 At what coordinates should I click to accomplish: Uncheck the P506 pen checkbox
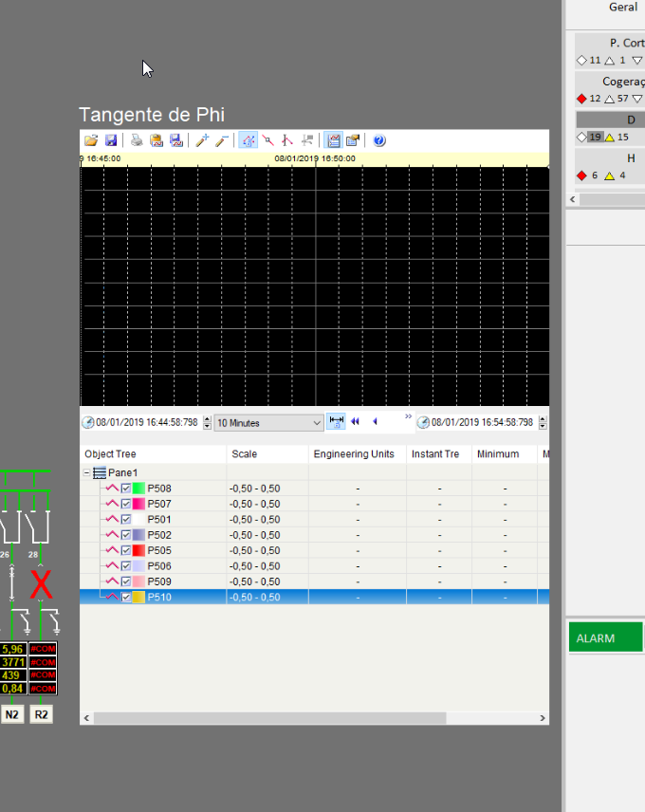coord(126,566)
